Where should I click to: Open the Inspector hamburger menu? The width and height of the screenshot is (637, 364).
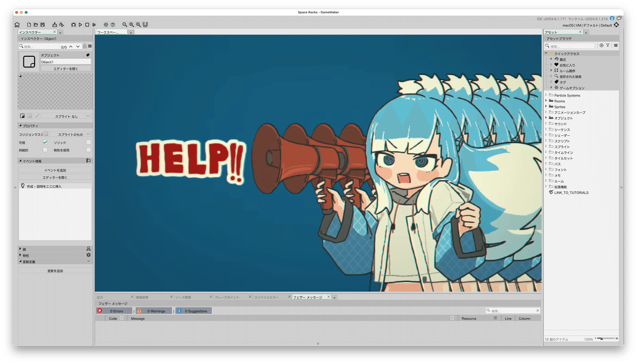pos(90,46)
